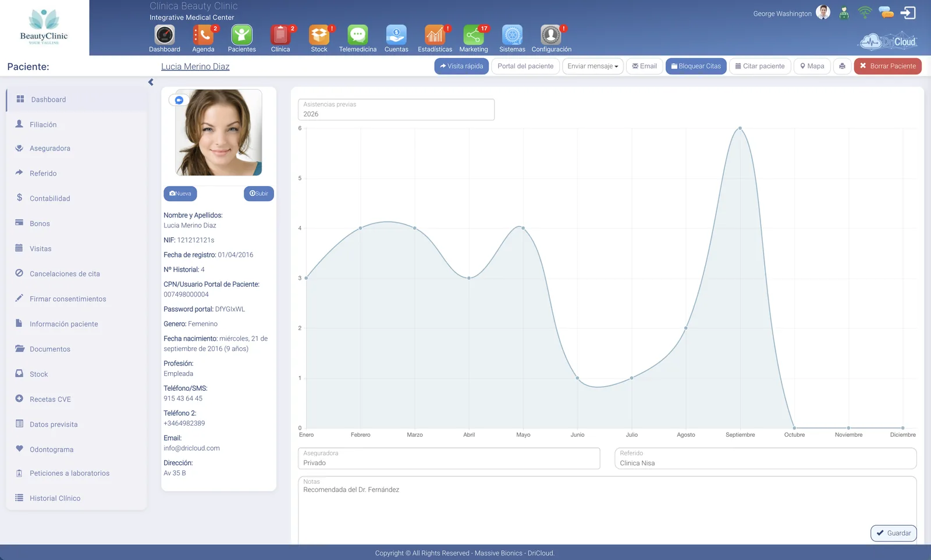Open the Aseguradora Privado field

[x=449, y=458]
